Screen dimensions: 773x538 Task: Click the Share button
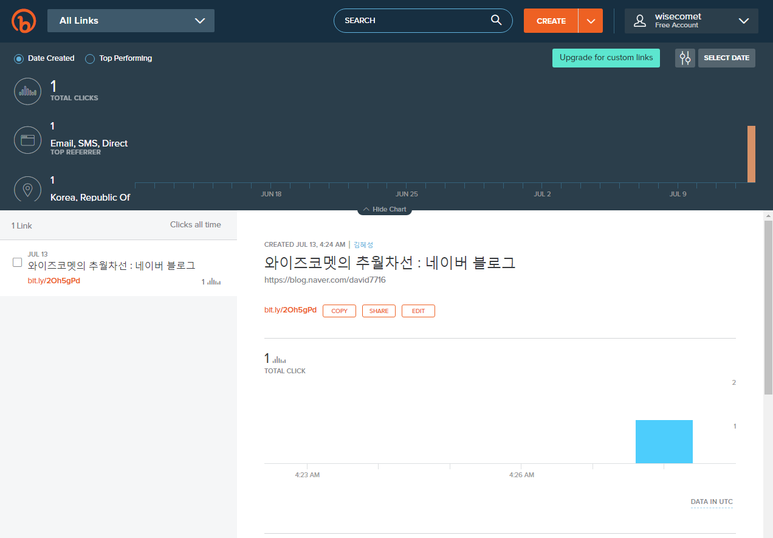click(379, 311)
